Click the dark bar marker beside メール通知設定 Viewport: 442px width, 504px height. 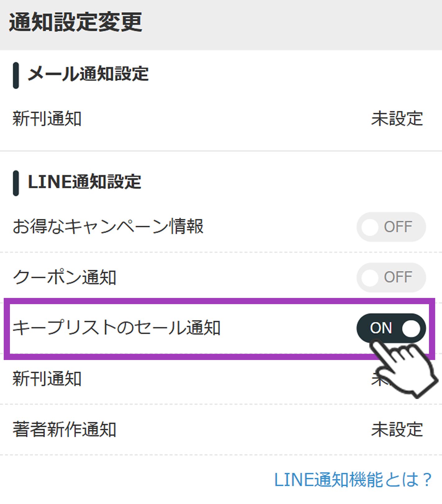(x=16, y=75)
